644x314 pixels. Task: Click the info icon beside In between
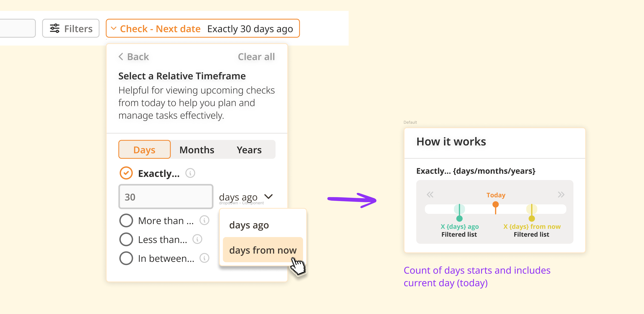pyautogui.click(x=204, y=258)
